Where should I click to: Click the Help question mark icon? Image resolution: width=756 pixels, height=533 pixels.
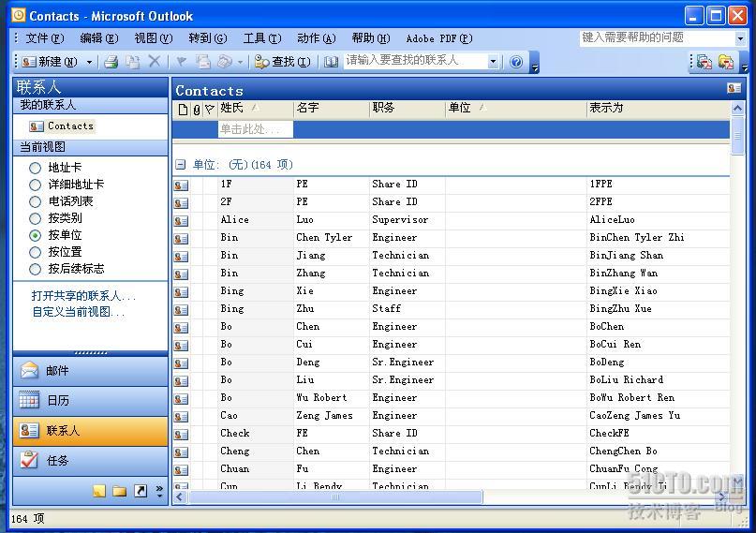click(516, 62)
